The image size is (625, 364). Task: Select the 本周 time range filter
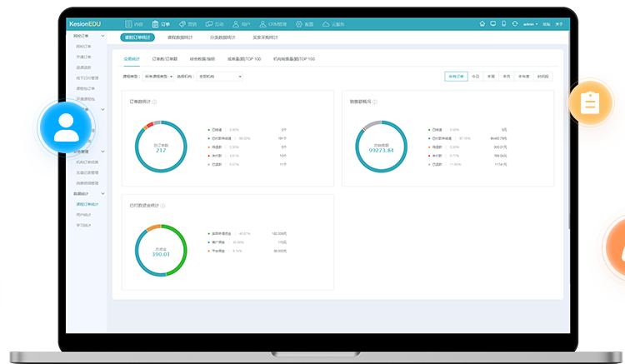pos(490,76)
